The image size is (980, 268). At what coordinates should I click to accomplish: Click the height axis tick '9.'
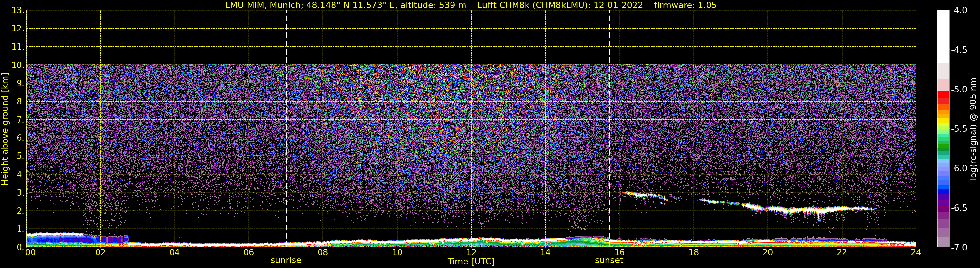coord(20,83)
